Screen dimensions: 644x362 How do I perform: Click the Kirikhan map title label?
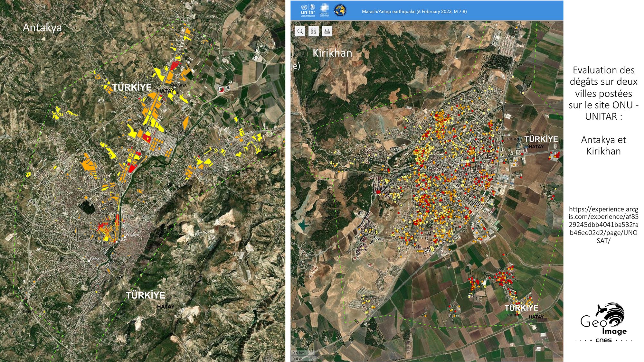pyautogui.click(x=332, y=53)
